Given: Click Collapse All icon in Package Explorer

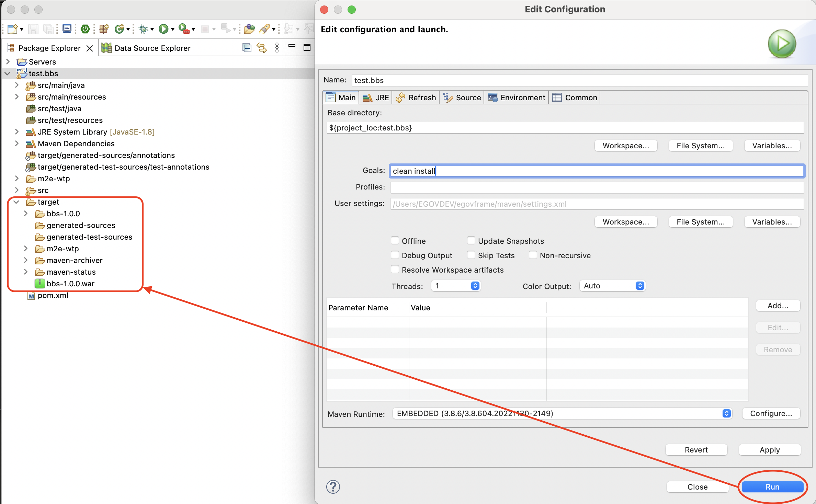Looking at the screenshot, I should [x=247, y=48].
